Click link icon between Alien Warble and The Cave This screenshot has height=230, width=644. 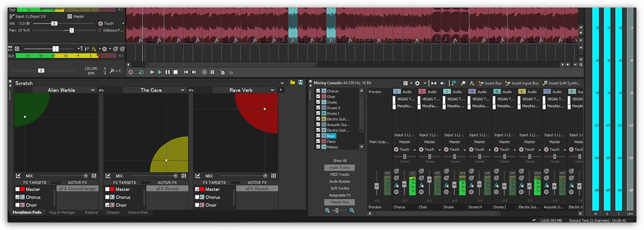[101, 90]
